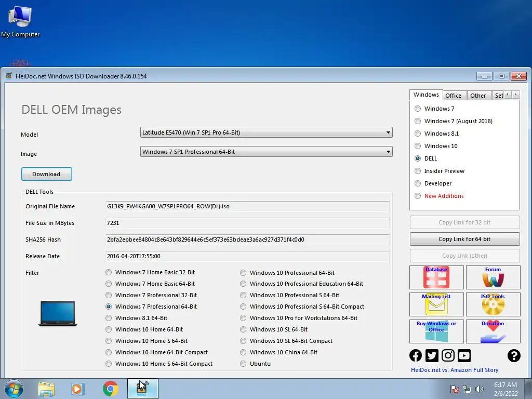Open the Mailing List icon button
This screenshot has width=532, height=399.
pyautogui.click(x=436, y=304)
